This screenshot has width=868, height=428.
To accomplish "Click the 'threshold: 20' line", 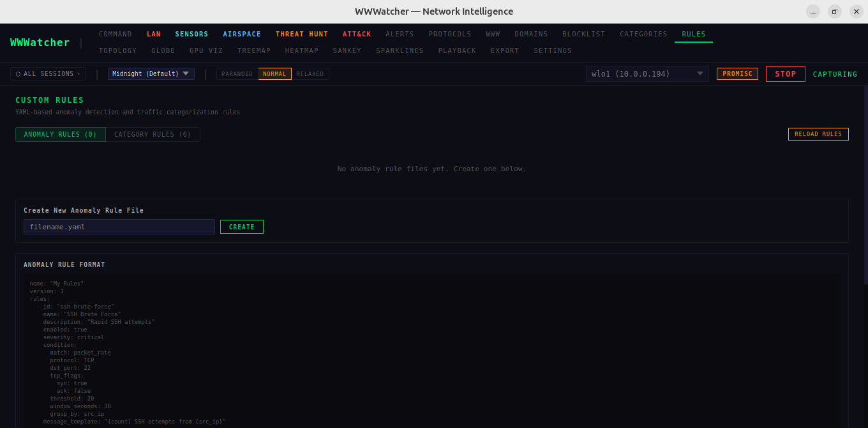I will [72, 399].
